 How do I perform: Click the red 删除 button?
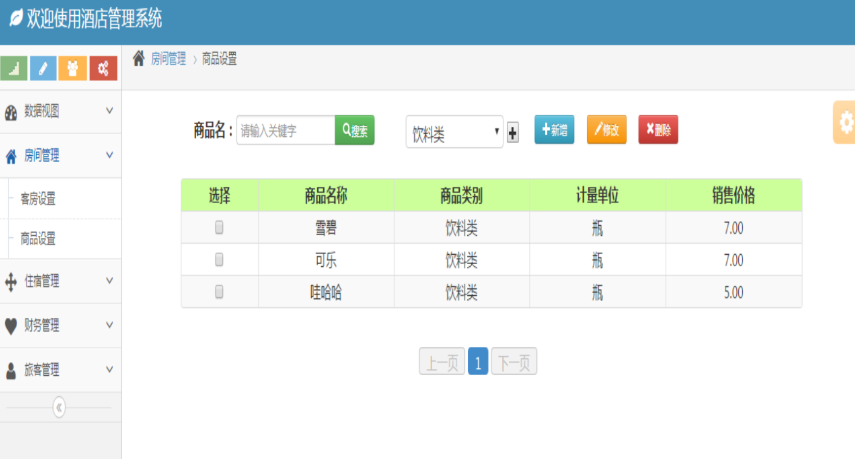click(658, 130)
